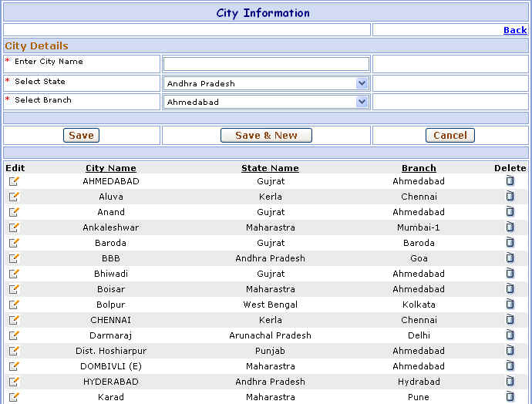Open edit for Bolpur row
The image size is (532, 404).
pyautogui.click(x=14, y=305)
